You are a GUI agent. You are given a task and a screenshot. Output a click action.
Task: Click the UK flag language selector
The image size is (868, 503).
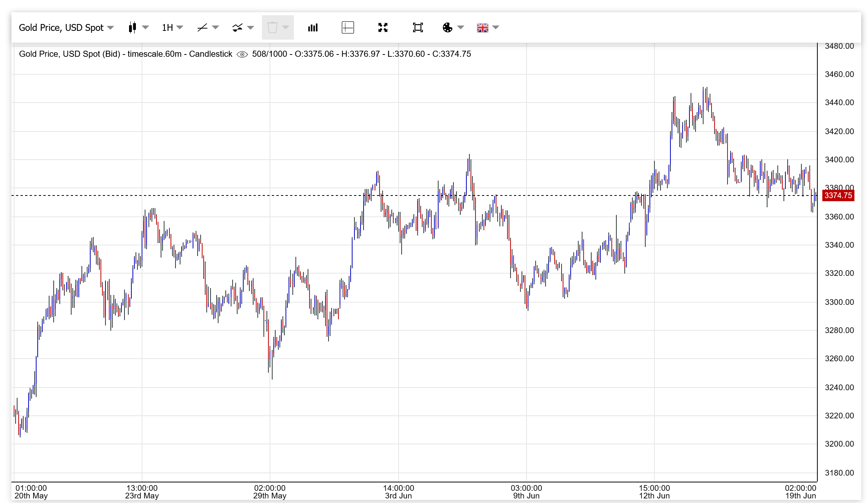[x=483, y=27]
